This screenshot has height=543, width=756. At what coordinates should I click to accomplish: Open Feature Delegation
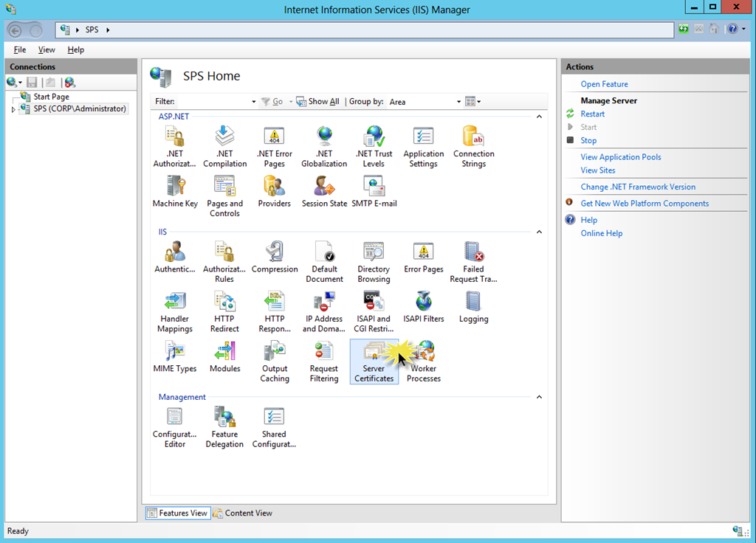point(224,427)
